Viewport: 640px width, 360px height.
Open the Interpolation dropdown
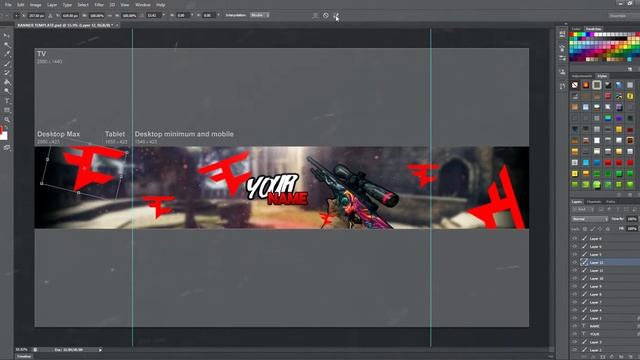click(x=259, y=15)
